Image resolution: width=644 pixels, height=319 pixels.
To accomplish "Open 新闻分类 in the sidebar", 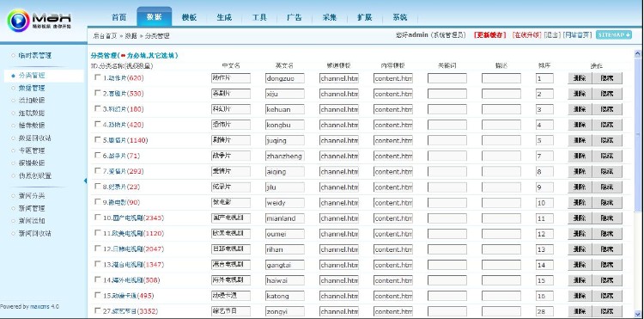I will 32,196.
